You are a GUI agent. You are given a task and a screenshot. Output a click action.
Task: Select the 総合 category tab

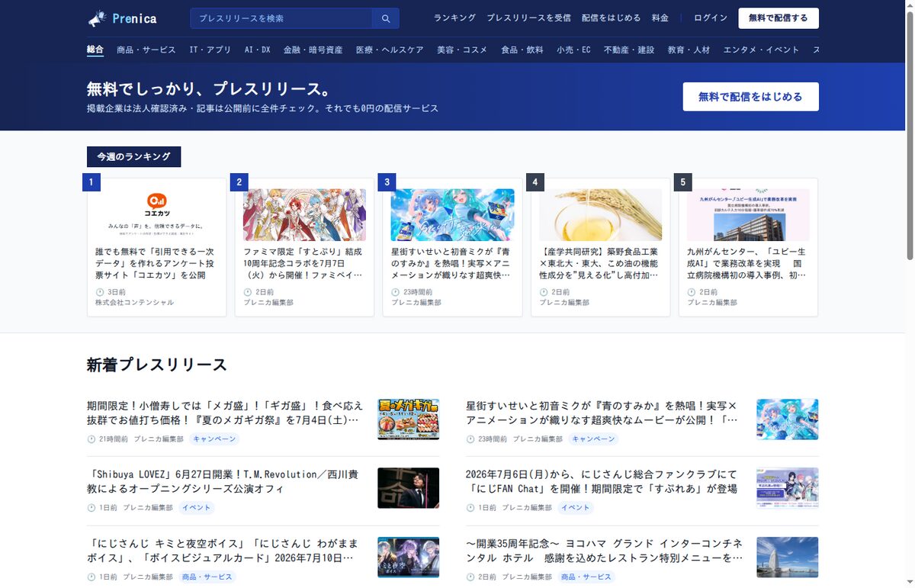(95, 50)
